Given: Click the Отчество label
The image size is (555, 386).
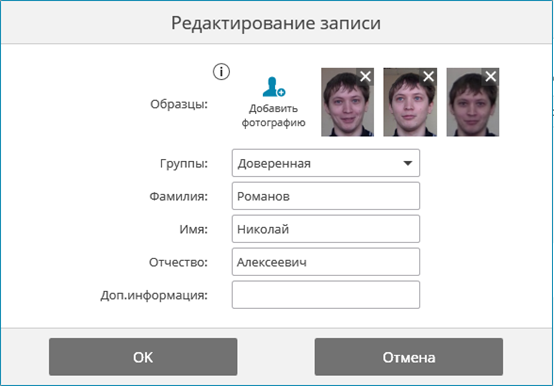Looking at the screenshot, I should pyautogui.click(x=178, y=263).
